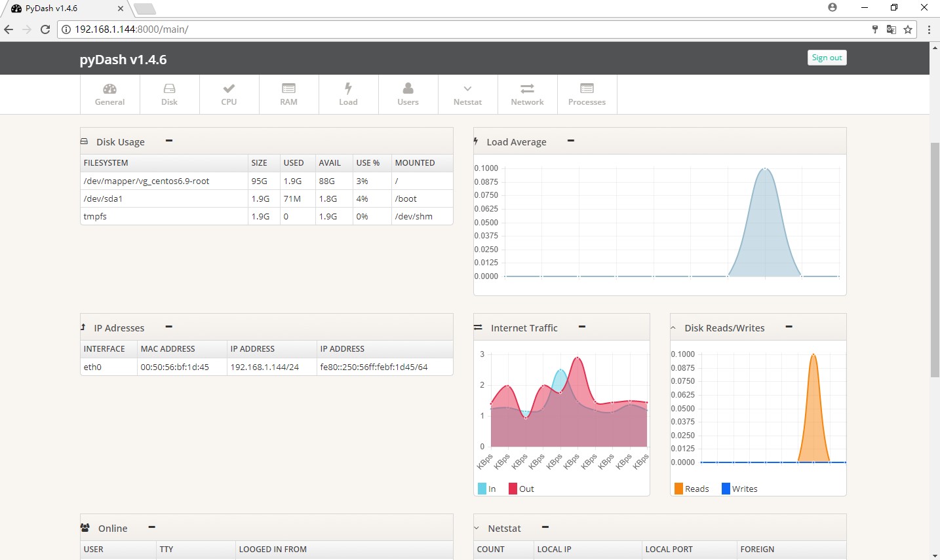Click the /dev/sda1 filesystem cell
The height and width of the screenshot is (560, 940).
pos(164,198)
